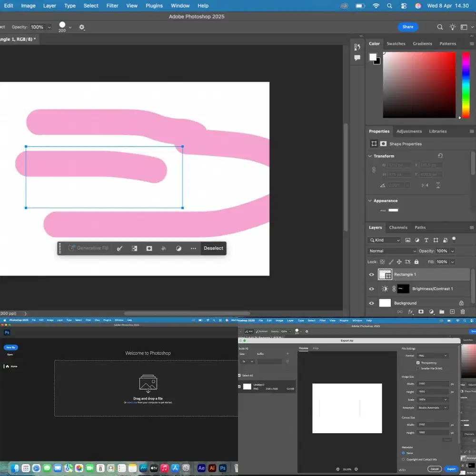This screenshot has height=476, width=476.
Task: Collapse the Transform section in Properties
Action: (x=370, y=156)
